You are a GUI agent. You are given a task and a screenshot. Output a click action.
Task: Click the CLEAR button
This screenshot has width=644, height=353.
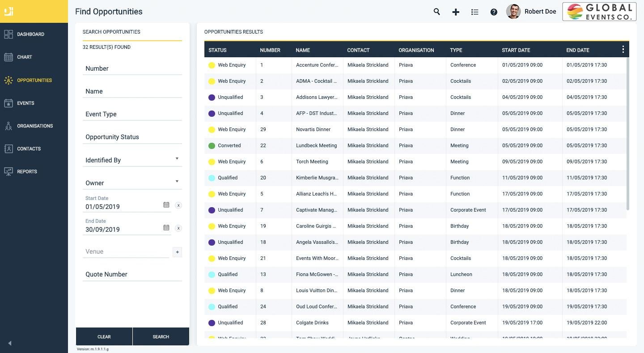coord(104,336)
